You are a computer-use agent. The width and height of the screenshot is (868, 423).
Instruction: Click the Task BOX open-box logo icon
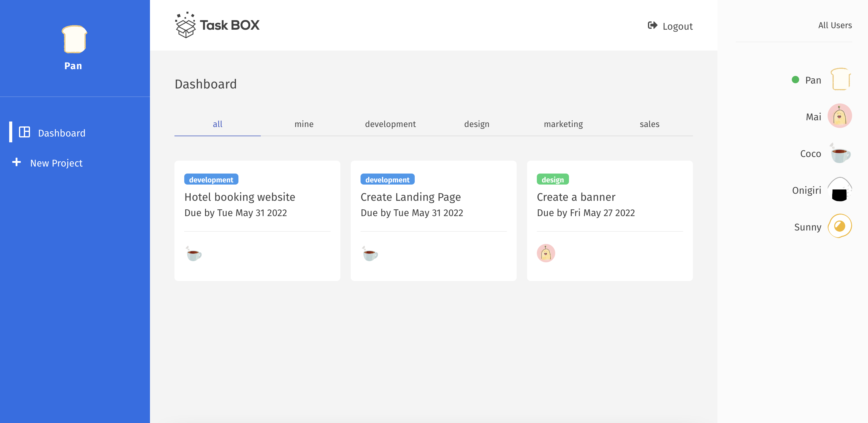pyautogui.click(x=185, y=25)
